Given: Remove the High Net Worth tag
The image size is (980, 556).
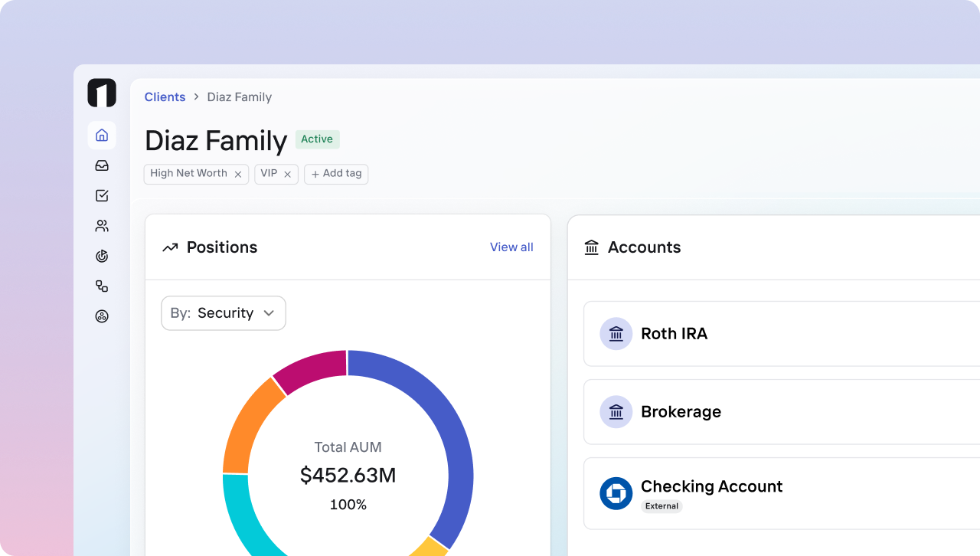Looking at the screenshot, I should [x=238, y=174].
